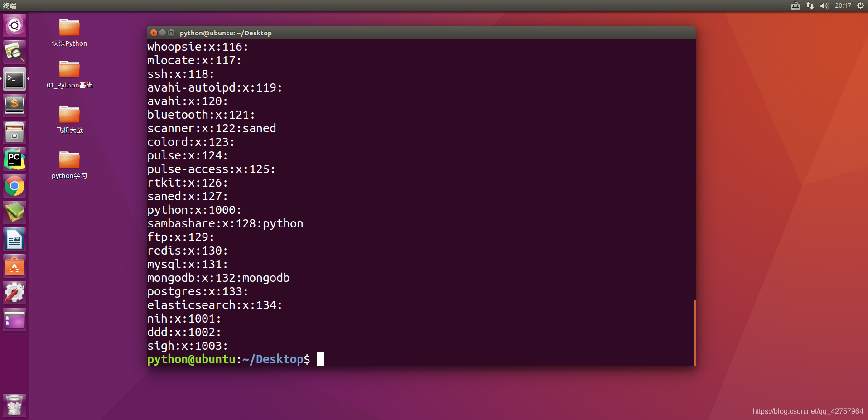Click the line nih:x:1001:
Viewport: 868px width, 420px height.
184,319
